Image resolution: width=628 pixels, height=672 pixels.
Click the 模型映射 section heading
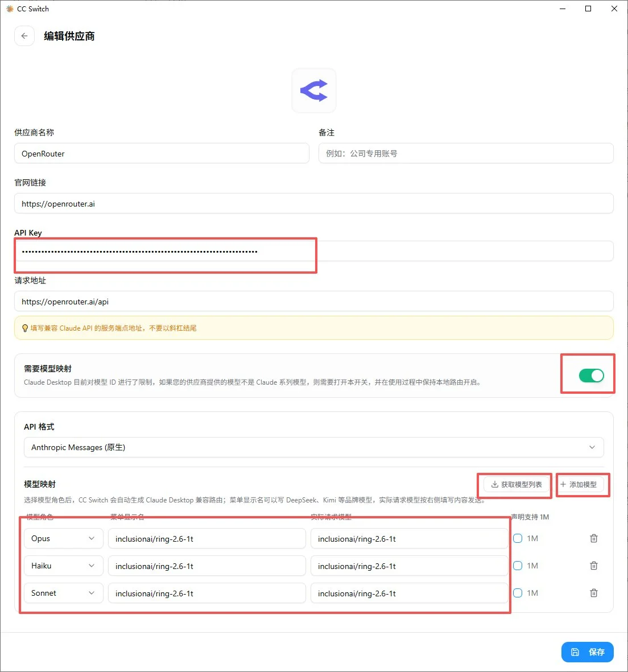pyautogui.click(x=40, y=484)
